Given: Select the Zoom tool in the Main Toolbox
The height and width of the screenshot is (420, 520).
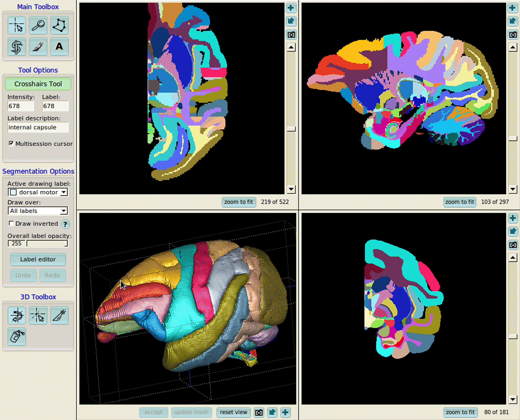Looking at the screenshot, I should 38,25.
